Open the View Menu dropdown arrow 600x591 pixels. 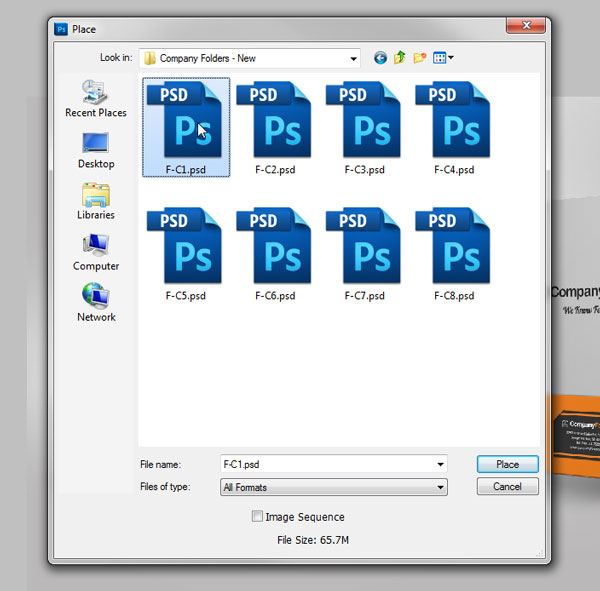451,58
